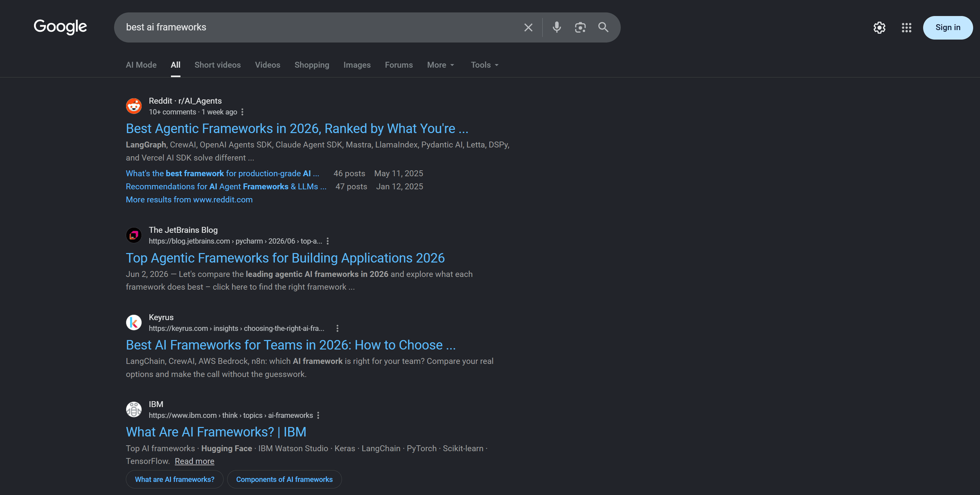This screenshot has width=980, height=495.
Task: Click 'IBM' source name
Action: 156,404
